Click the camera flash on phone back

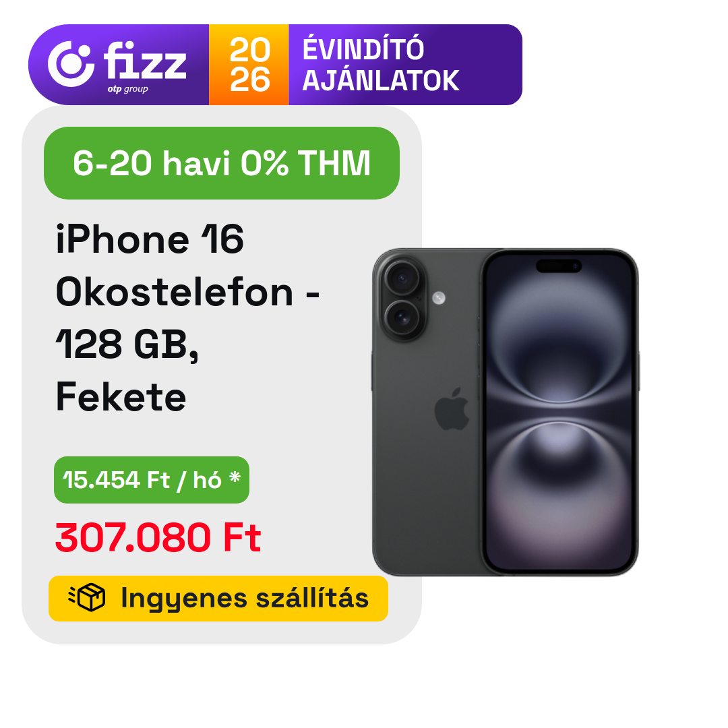pos(439,298)
